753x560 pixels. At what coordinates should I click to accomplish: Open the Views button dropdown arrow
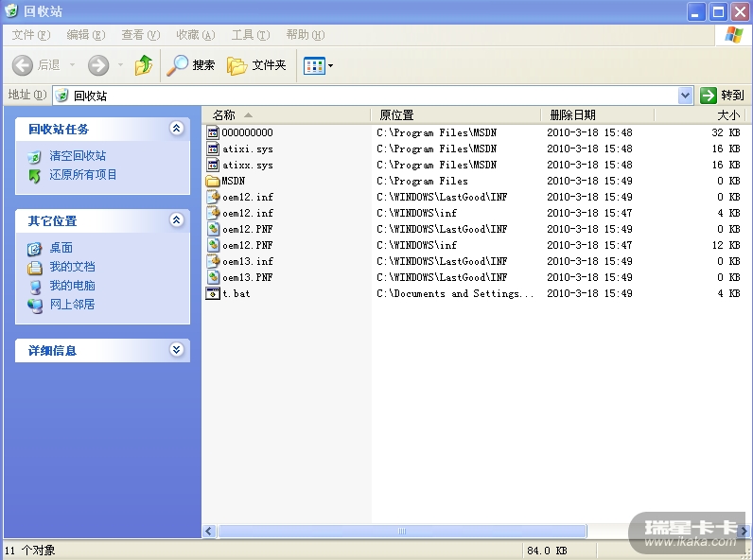point(330,66)
